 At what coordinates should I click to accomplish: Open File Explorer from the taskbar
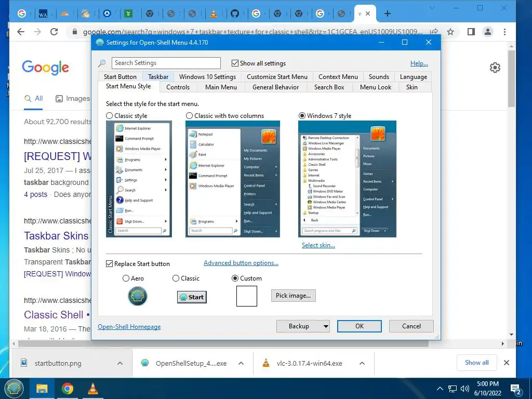[x=42, y=389]
